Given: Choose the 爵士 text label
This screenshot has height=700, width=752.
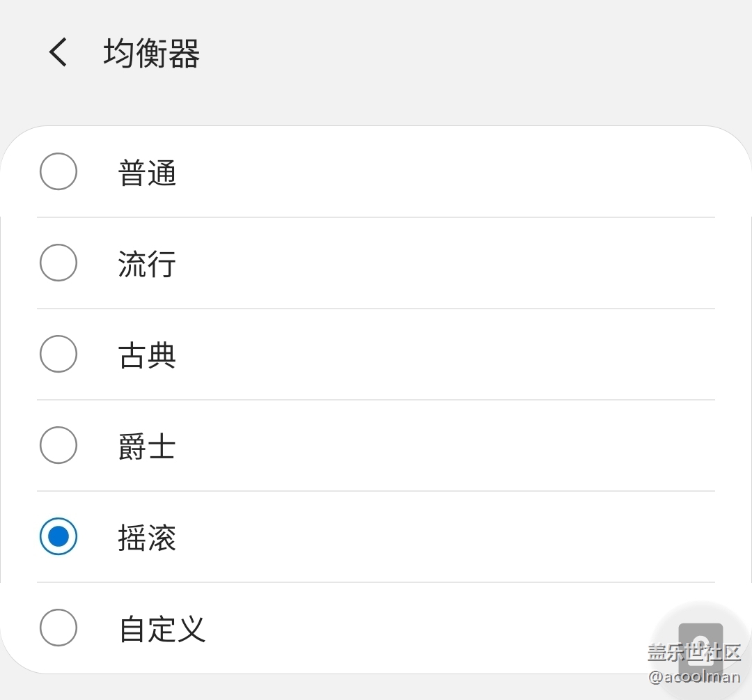Looking at the screenshot, I should [147, 446].
